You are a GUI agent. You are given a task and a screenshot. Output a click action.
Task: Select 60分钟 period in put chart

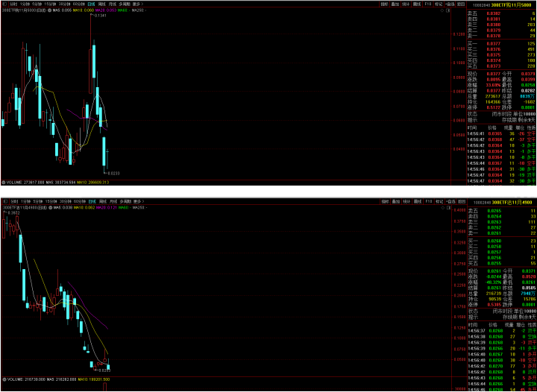(x=79, y=201)
